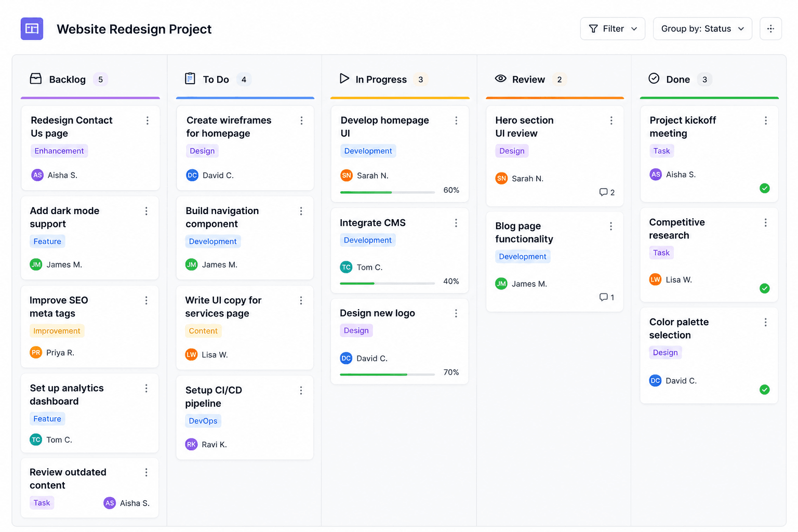Click the Review eye icon
The width and height of the screenshot is (798, 532).
(x=500, y=79)
